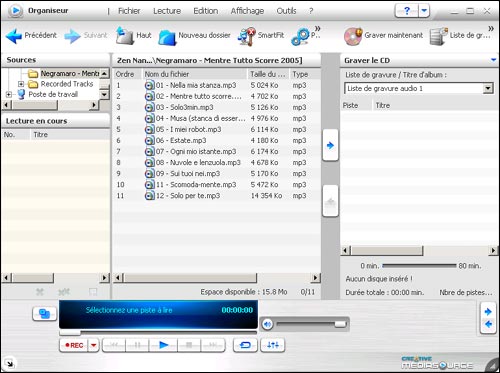Screen dimensions: 500x373
Task: Show more right toolbar items chevron
Action: (x=491, y=29)
